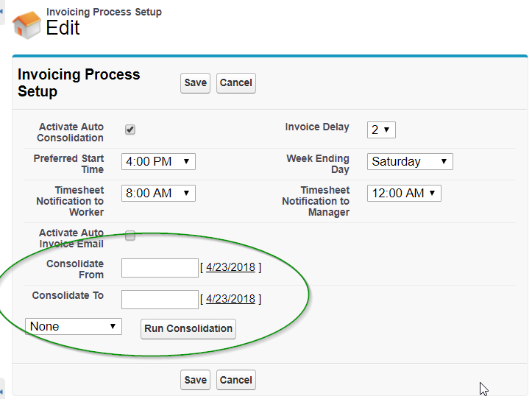Image resolution: width=532 pixels, height=399 pixels.
Task: Click the Run Consolidation button
Action: (x=188, y=329)
